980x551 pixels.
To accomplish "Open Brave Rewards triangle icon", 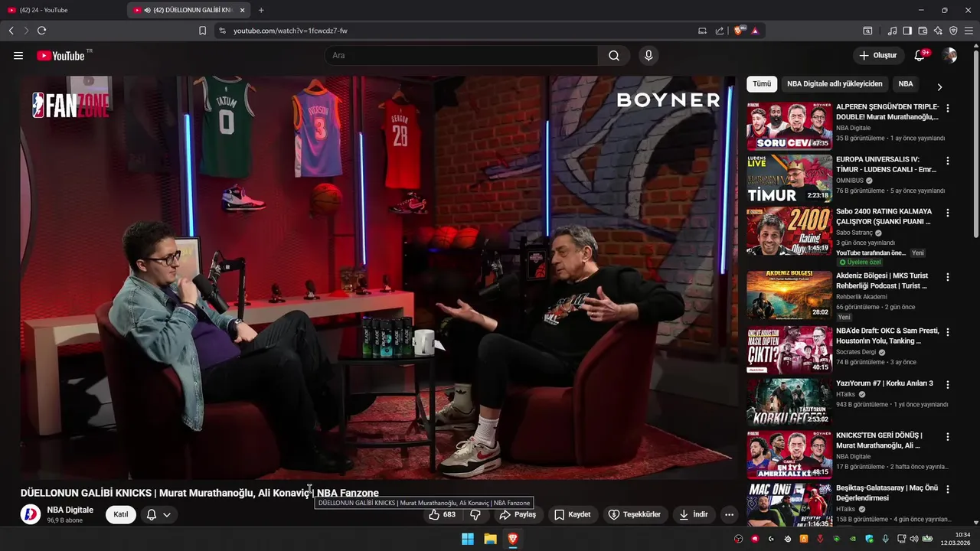I will (x=755, y=31).
